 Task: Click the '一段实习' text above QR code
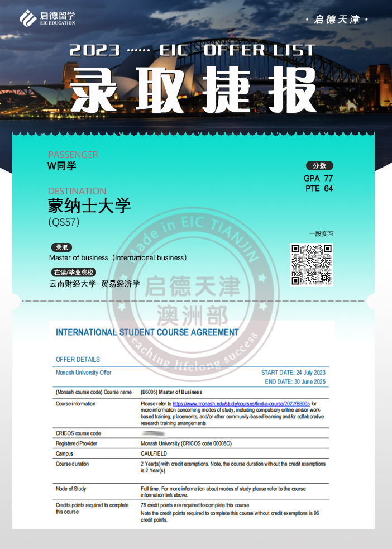click(x=321, y=234)
